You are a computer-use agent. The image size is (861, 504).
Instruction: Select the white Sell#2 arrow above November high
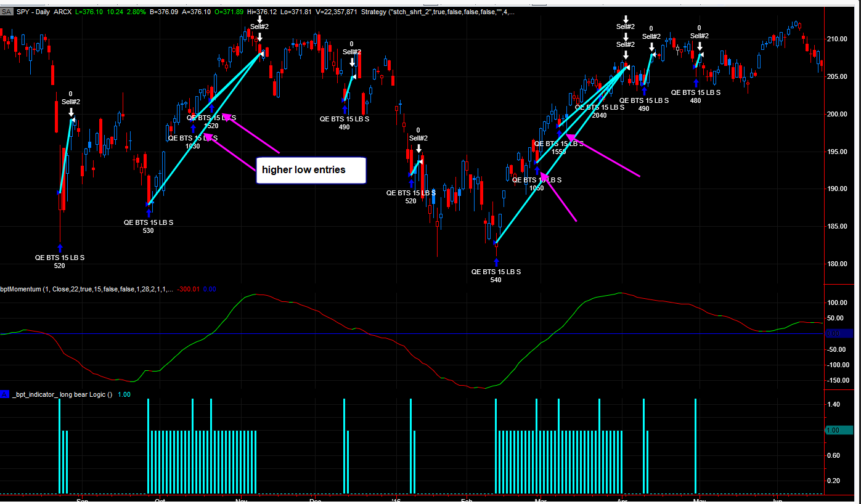(260, 38)
